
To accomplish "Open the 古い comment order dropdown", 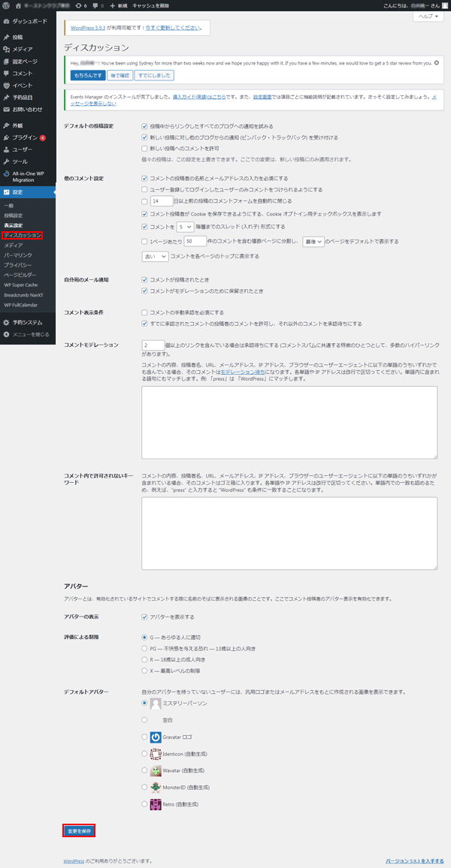I will coord(155,256).
